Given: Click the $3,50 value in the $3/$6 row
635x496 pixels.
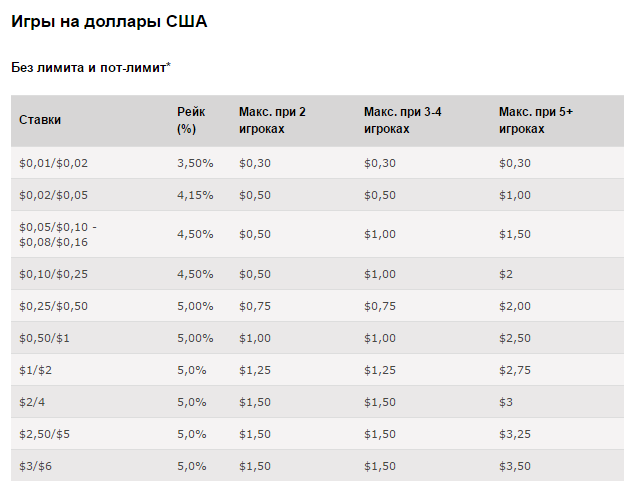Looking at the screenshot, I should point(515,466).
